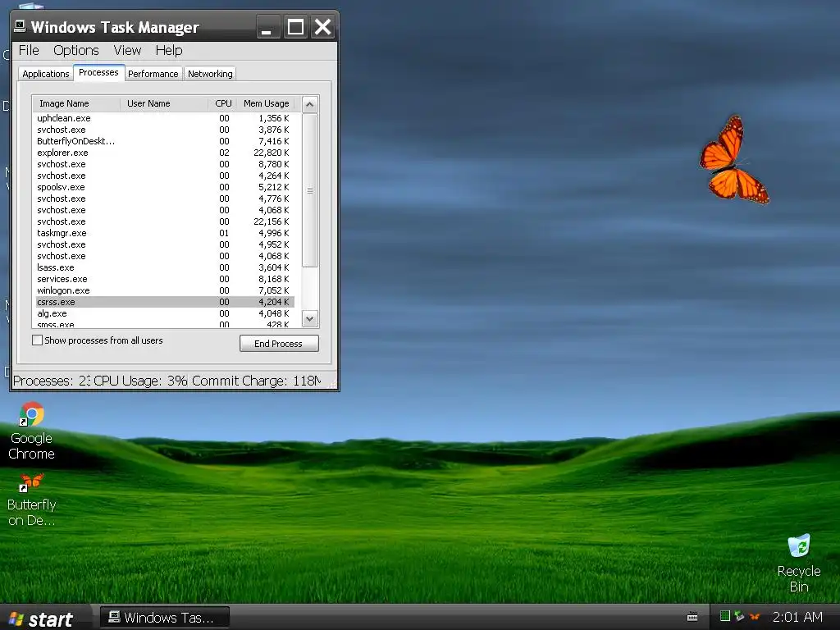Click the Commit Charge status text
Image resolution: width=840 pixels, height=630 pixels.
pyautogui.click(x=256, y=381)
